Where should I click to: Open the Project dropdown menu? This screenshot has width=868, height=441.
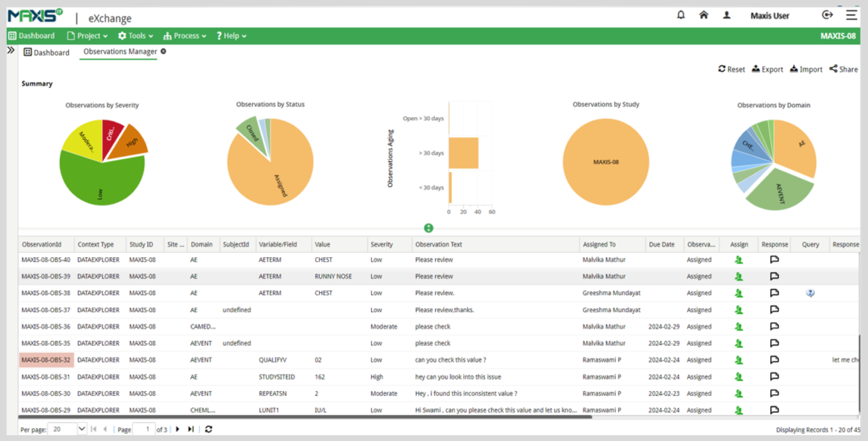(x=88, y=36)
